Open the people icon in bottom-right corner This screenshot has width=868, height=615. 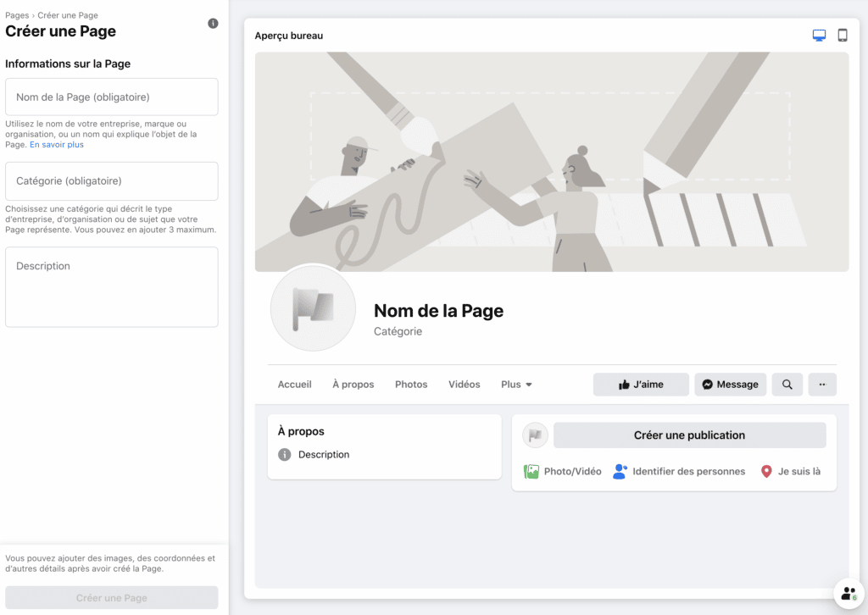coord(849,594)
